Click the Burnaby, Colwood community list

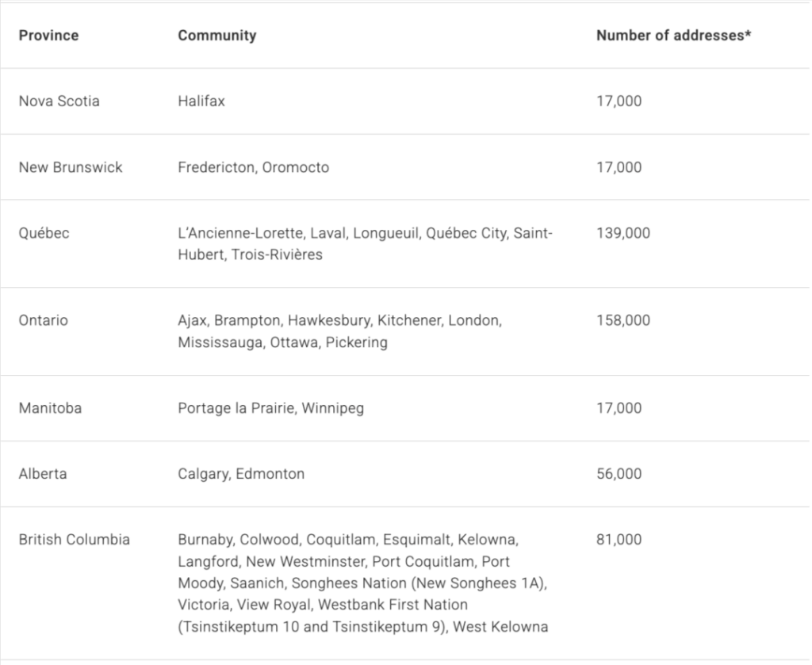(363, 583)
